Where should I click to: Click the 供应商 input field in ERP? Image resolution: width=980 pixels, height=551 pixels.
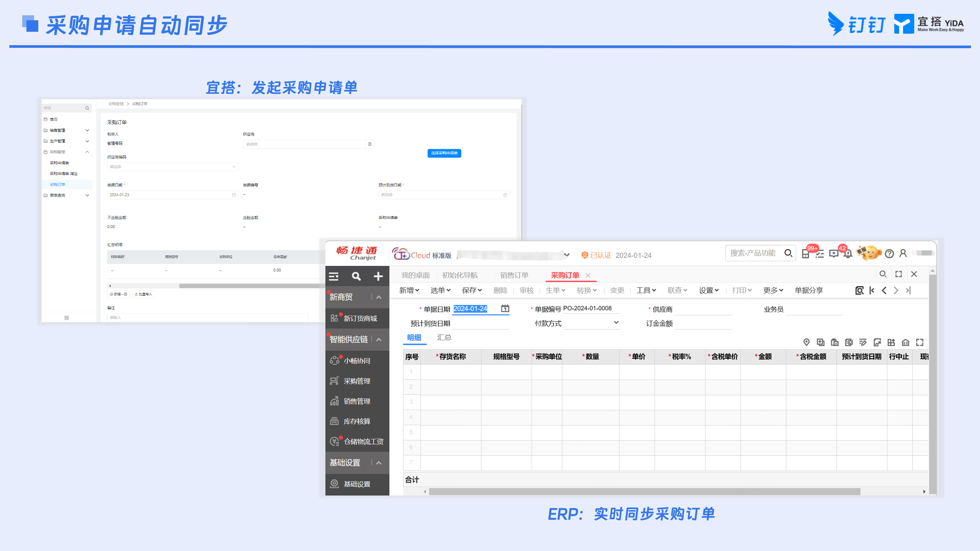pos(703,309)
